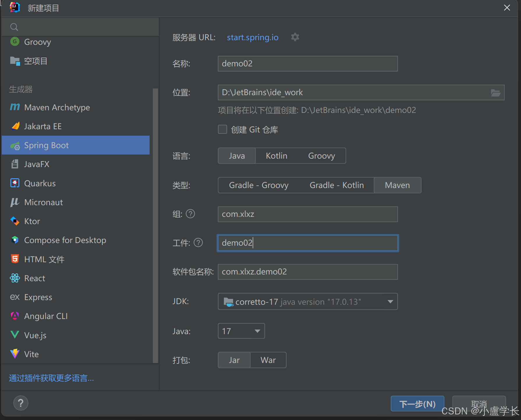Open the Java version 17 dropdown

click(x=241, y=331)
